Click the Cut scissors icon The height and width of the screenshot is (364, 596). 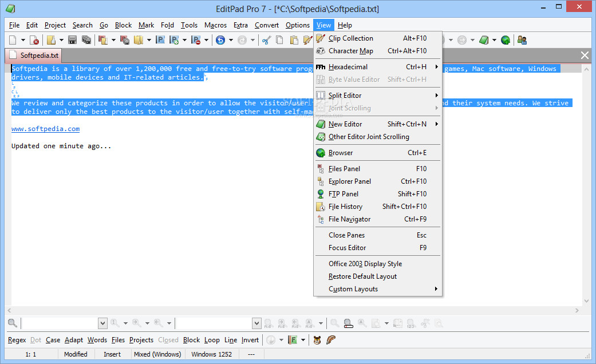pyautogui.click(x=266, y=40)
